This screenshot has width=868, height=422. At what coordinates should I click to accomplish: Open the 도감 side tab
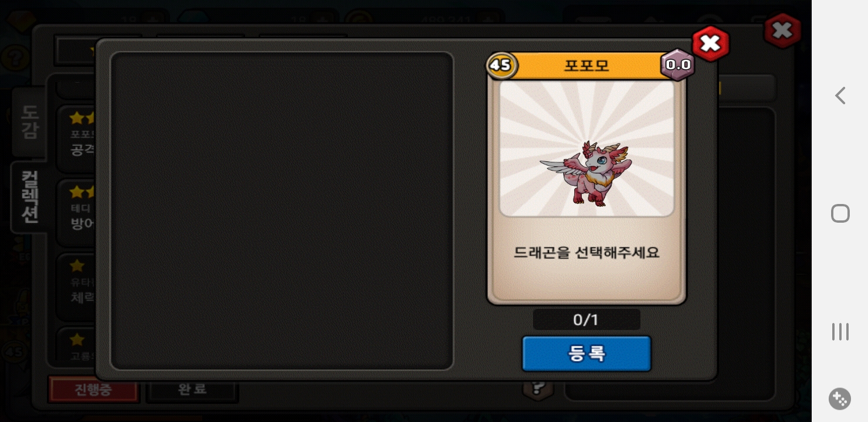[29, 122]
